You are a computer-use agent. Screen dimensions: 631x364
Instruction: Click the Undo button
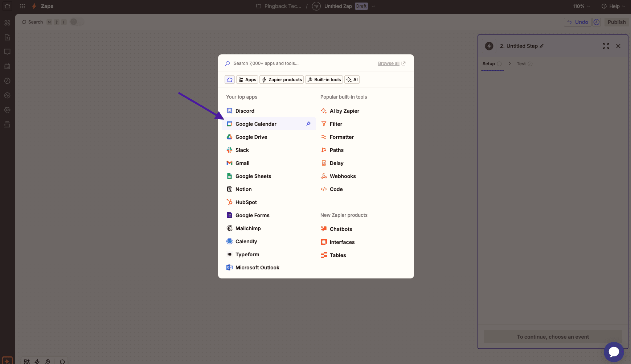coord(578,22)
